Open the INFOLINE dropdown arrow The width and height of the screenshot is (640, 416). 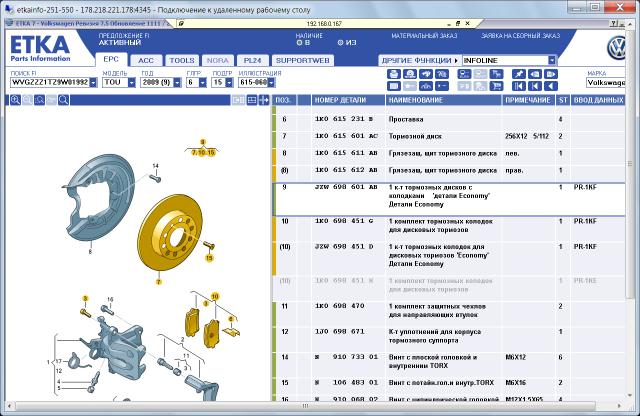point(552,60)
